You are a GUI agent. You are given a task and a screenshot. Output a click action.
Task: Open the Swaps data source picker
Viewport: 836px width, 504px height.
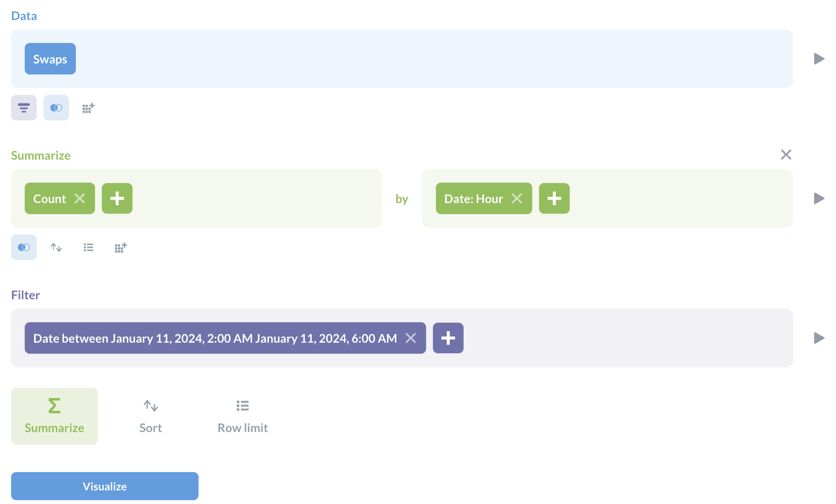50,59
